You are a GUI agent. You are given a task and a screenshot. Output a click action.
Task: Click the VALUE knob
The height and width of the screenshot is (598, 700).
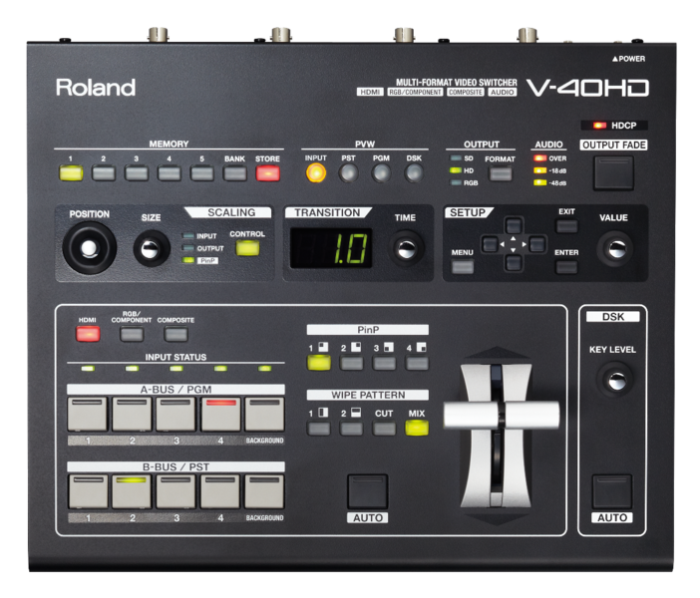tap(616, 248)
